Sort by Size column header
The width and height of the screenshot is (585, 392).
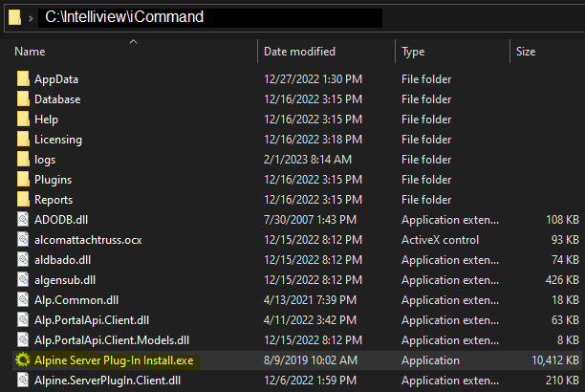(x=526, y=51)
